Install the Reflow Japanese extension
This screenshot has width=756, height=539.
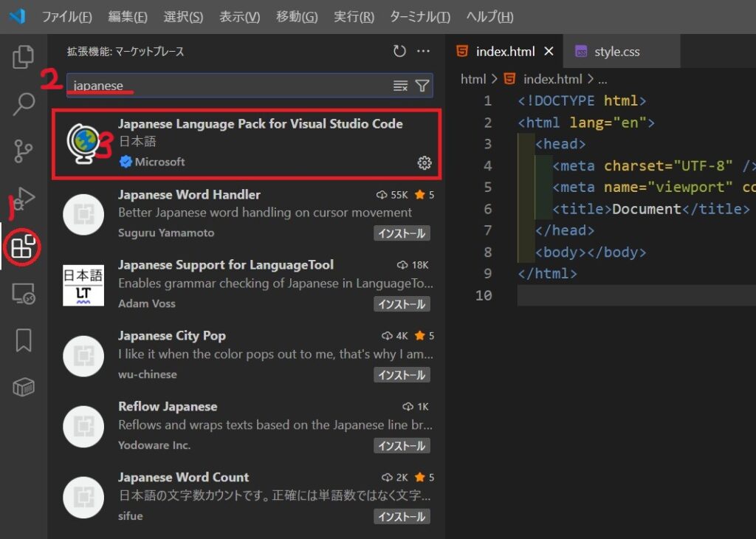(x=402, y=446)
